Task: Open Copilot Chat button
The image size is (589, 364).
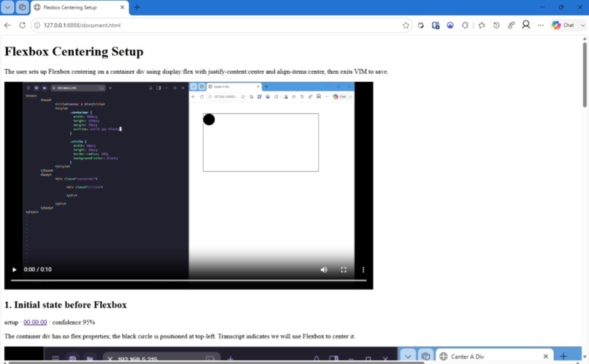Action: point(563,25)
